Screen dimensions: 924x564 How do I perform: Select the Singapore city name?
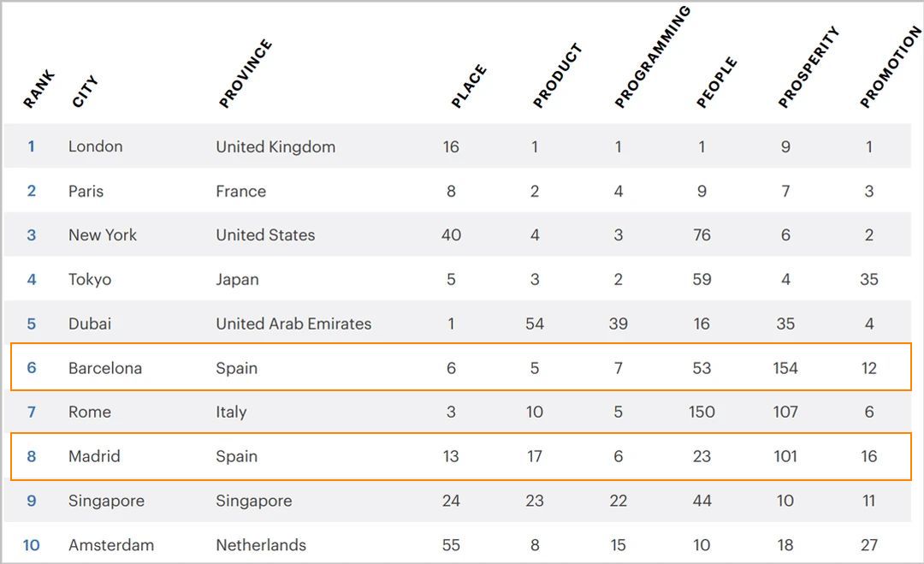[106, 501]
